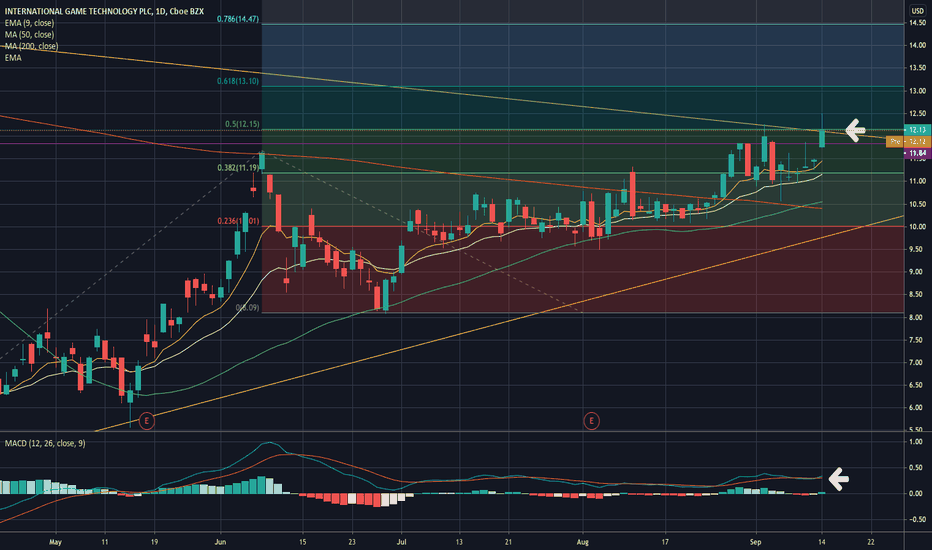Click the 0.382(11.19) Fibonacci level label

click(238, 168)
